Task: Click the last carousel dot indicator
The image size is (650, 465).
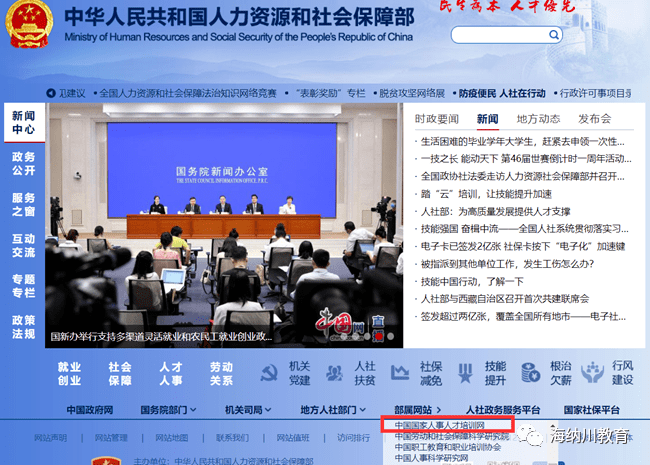Action: (390, 336)
